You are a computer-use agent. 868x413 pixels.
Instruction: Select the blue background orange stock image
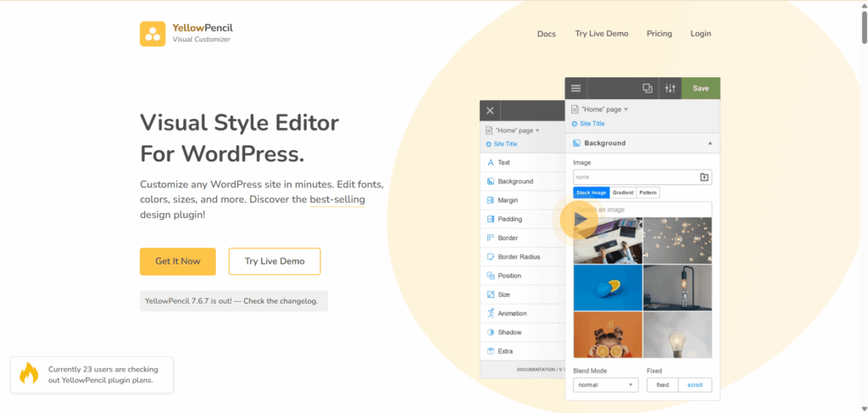pyautogui.click(x=608, y=287)
